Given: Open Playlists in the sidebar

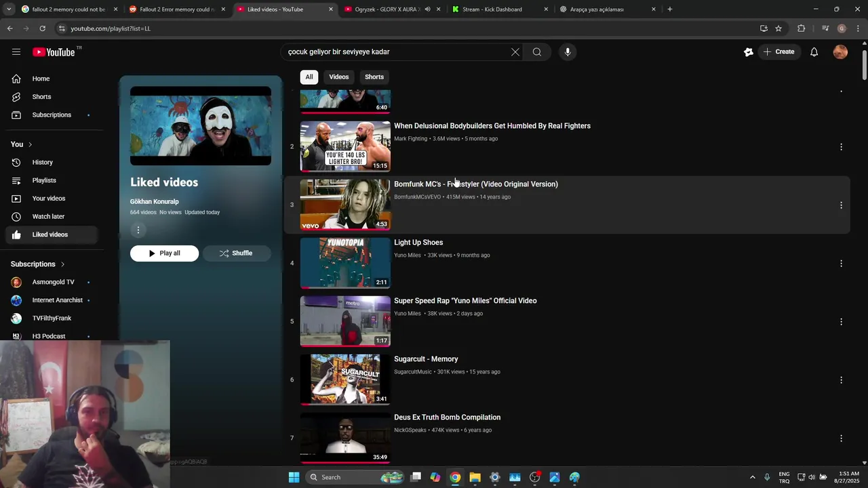Looking at the screenshot, I should 52,180.
